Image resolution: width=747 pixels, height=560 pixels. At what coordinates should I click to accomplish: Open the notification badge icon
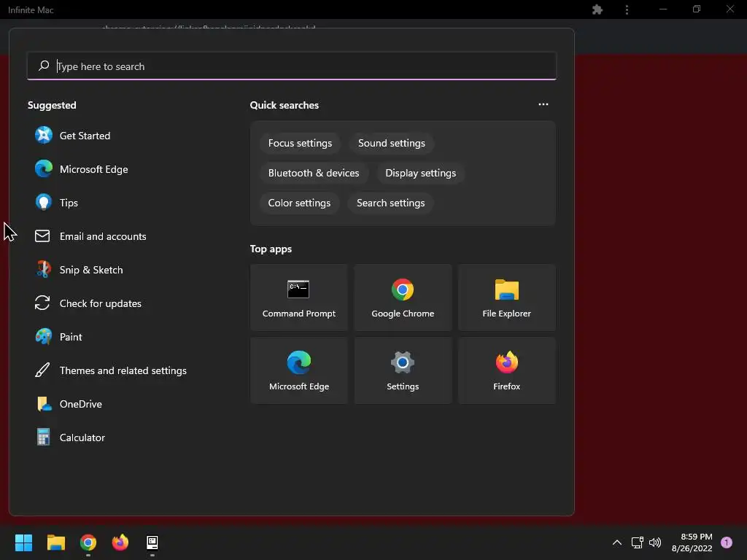[x=727, y=542]
